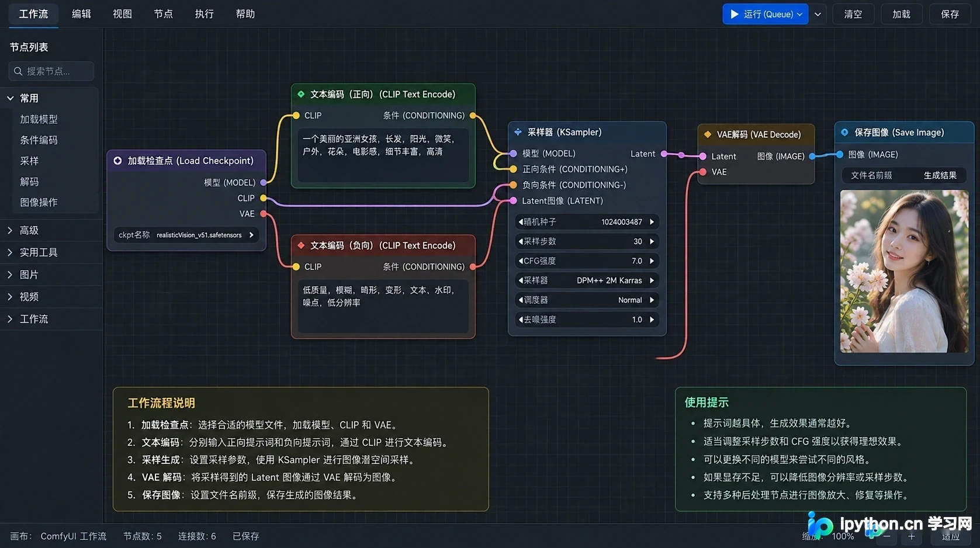The image size is (980, 548).
Task: Click the VAE input port on VAE Decode node
Action: tap(703, 172)
